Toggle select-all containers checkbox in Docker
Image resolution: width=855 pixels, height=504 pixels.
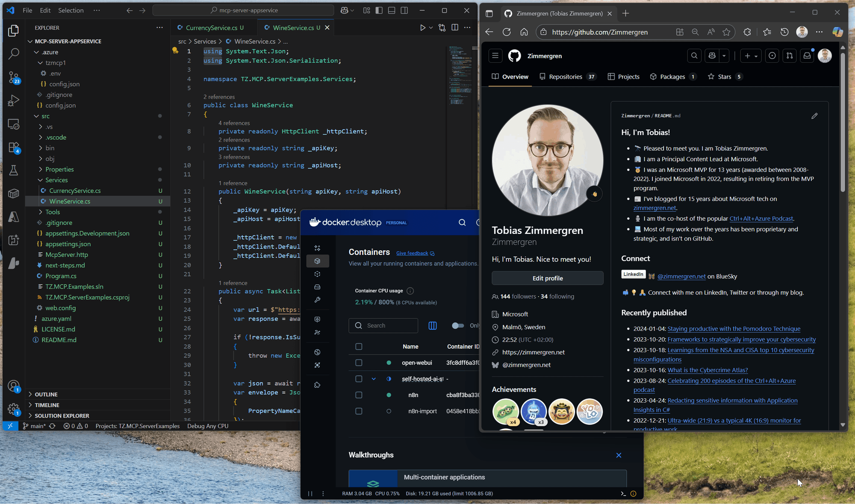[x=359, y=347]
